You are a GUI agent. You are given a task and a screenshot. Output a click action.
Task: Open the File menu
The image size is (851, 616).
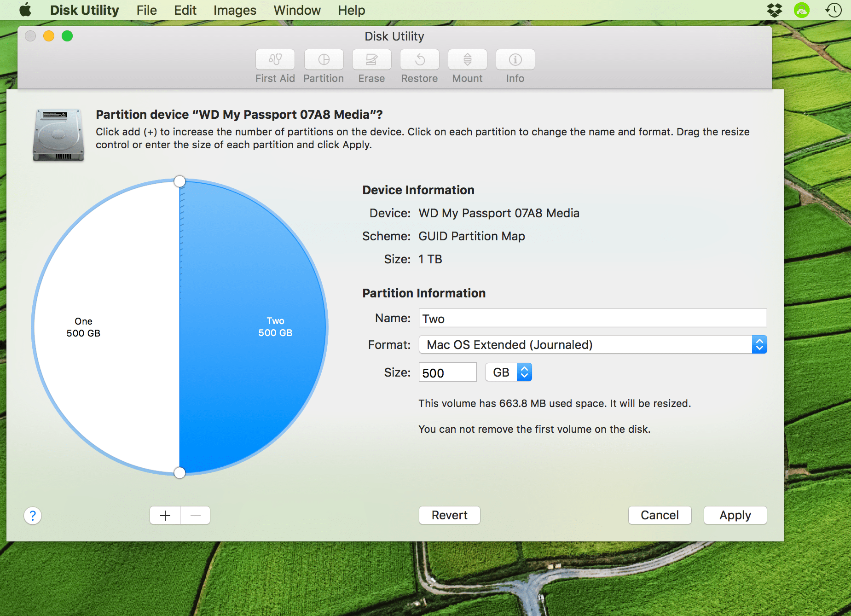coord(147,10)
